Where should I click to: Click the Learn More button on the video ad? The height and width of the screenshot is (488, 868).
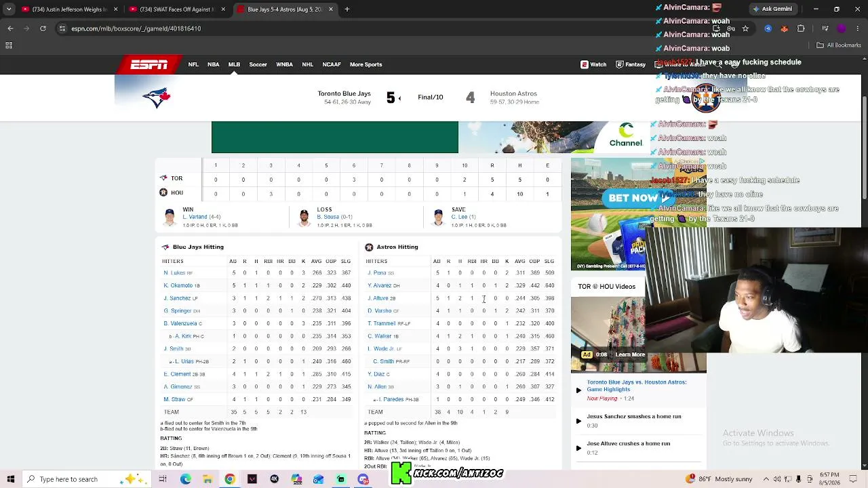tap(630, 354)
